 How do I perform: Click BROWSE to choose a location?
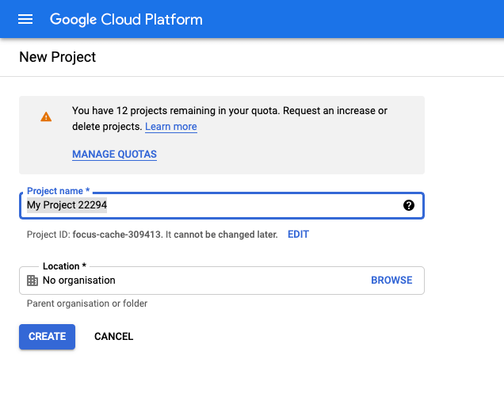coord(391,281)
